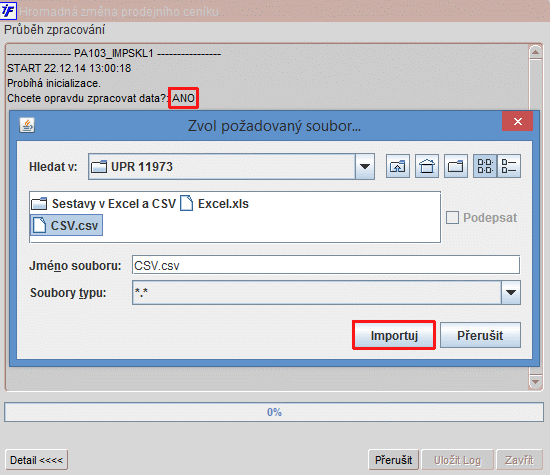550x475 pixels.
Task: Open the home directory icon
Action: tap(427, 166)
